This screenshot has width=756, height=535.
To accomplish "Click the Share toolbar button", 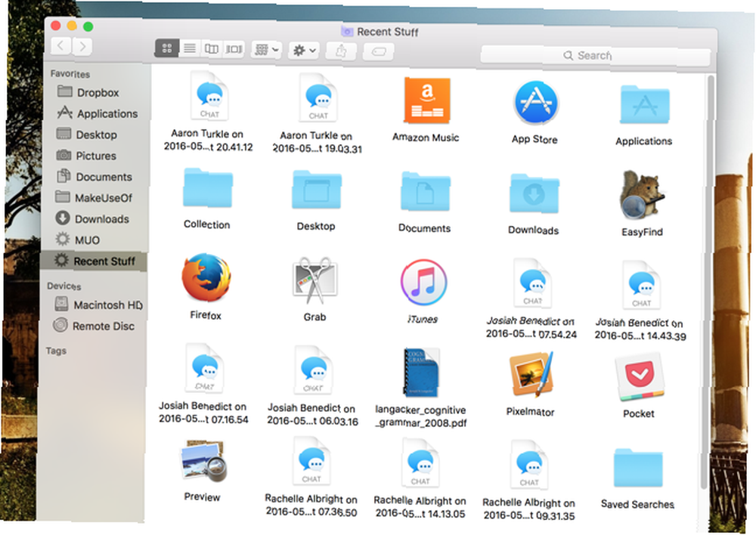I will click(x=341, y=51).
